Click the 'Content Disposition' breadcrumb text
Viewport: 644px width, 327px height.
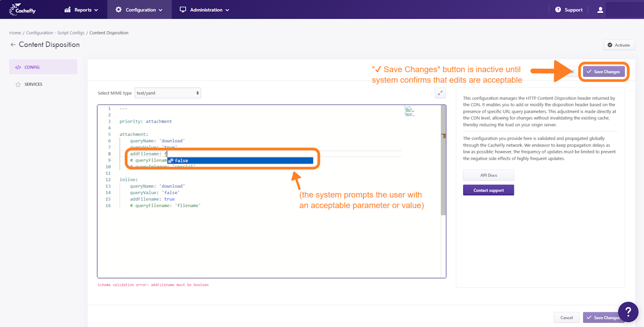tap(109, 33)
